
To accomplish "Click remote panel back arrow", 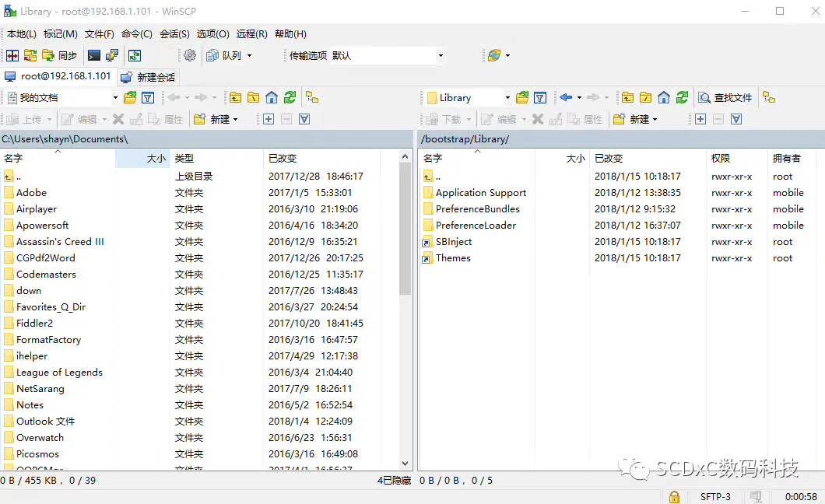I will pos(566,97).
